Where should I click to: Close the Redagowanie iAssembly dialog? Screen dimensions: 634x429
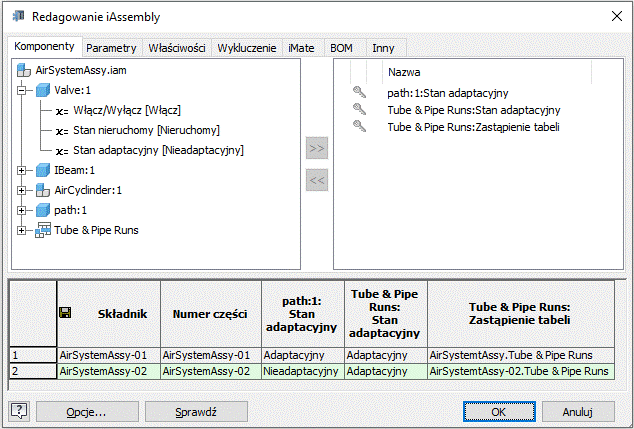(x=617, y=16)
